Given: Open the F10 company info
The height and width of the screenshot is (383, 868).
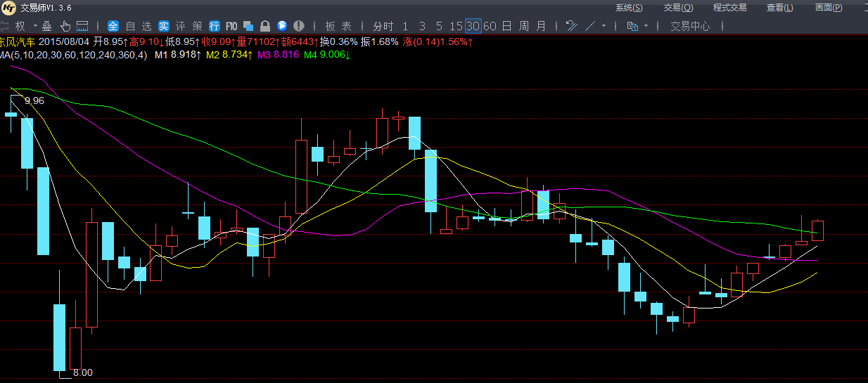Looking at the screenshot, I should click(x=231, y=26).
